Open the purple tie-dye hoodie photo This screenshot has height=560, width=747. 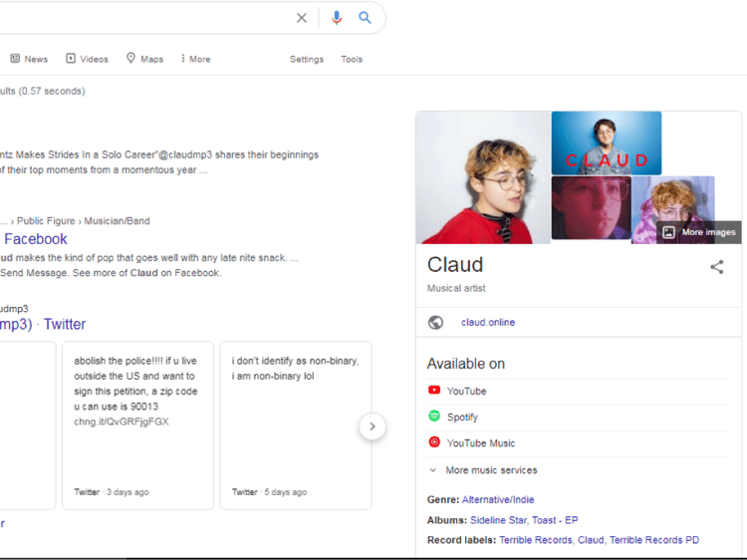click(x=672, y=209)
